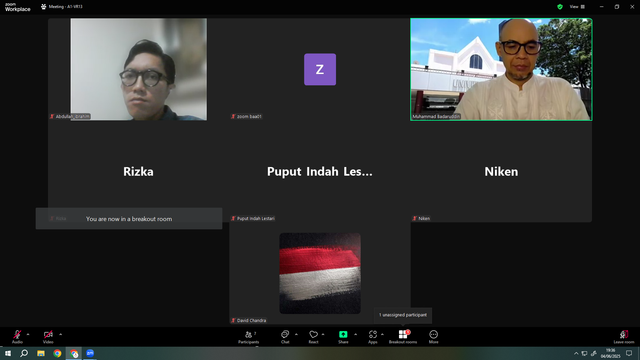This screenshot has height=360, width=640.
Task: Open the Zoom app taskbar icon
Action: [x=90, y=353]
